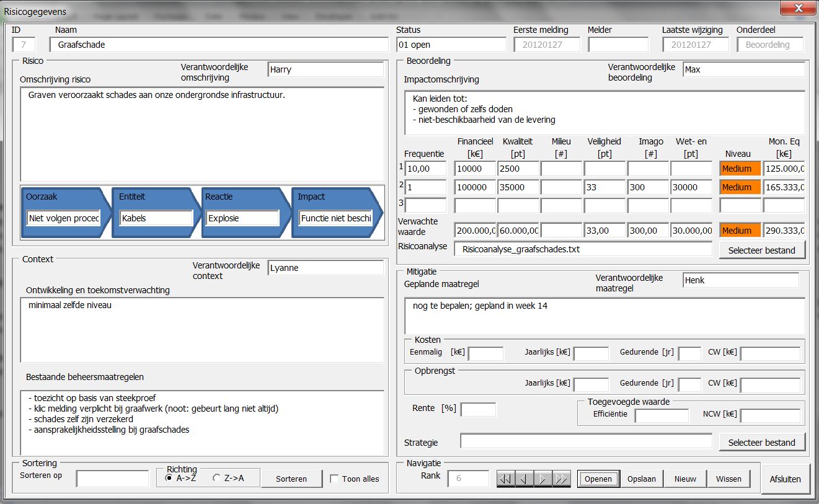
Task: Go to the next record arrow
Action: click(x=543, y=479)
